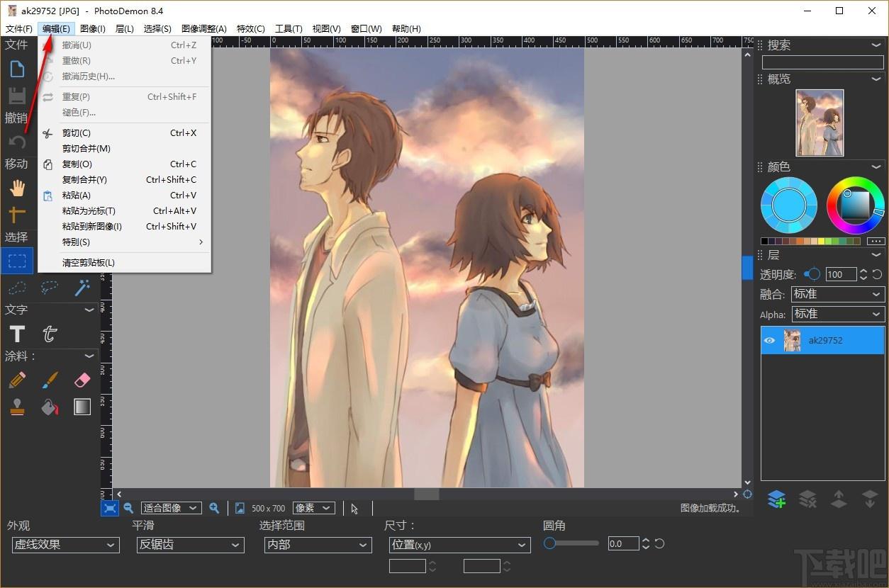Image resolution: width=889 pixels, height=588 pixels.
Task: Toggle visibility eye of layer ak29752
Action: click(769, 341)
